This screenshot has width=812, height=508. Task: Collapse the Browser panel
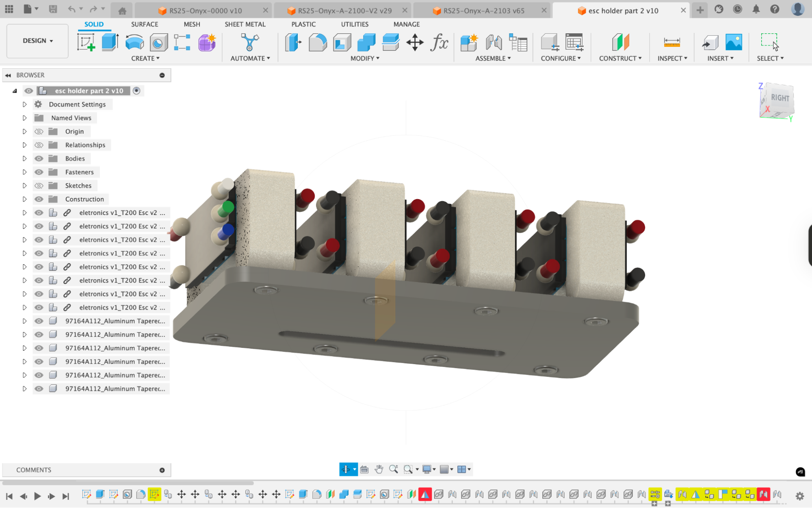click(x=8, y=75)
